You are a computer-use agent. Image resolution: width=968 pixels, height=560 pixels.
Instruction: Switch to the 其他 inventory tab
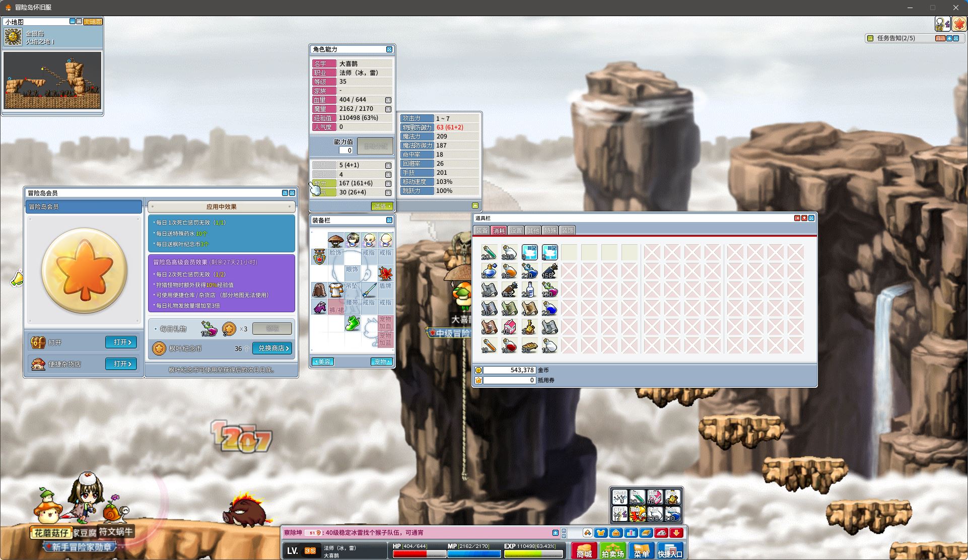tap(533, 230)
